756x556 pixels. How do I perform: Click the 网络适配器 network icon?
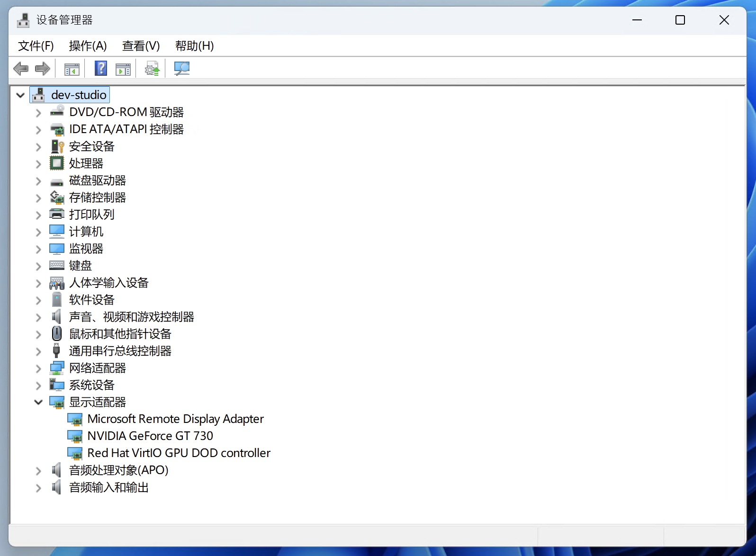click(x=57, y=368)
